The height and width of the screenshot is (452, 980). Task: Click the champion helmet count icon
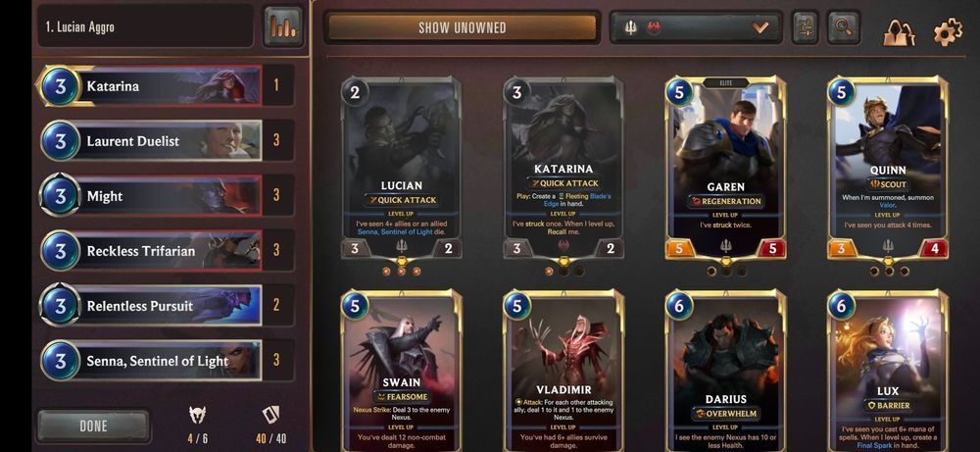click(198, 414)
